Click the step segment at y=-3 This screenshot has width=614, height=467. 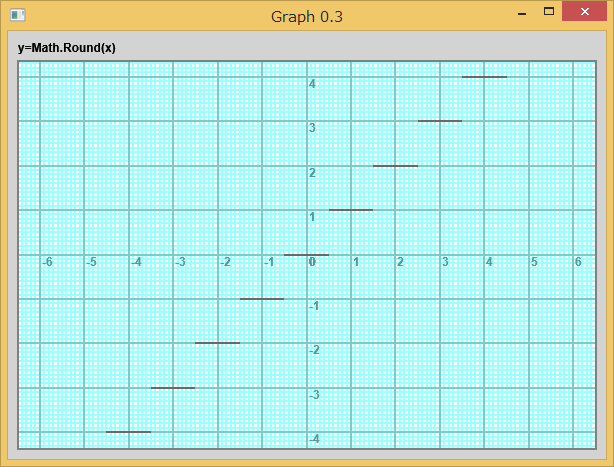(x=173, y=388)
